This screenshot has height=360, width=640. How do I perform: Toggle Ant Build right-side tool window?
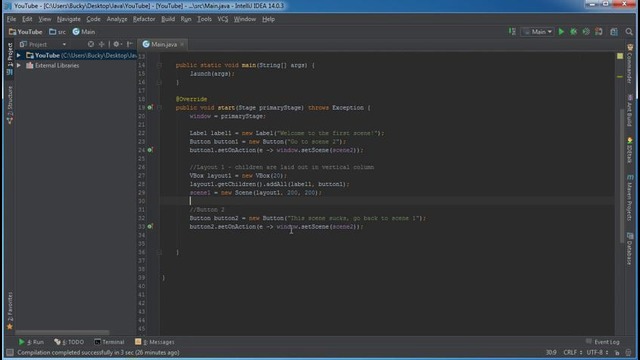(x=630, y=110)
